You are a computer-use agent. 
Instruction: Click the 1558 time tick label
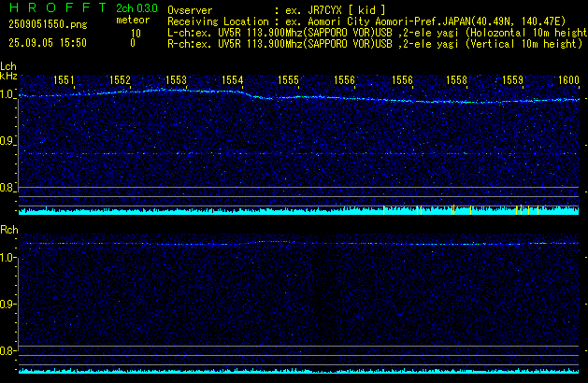[456, 80]
